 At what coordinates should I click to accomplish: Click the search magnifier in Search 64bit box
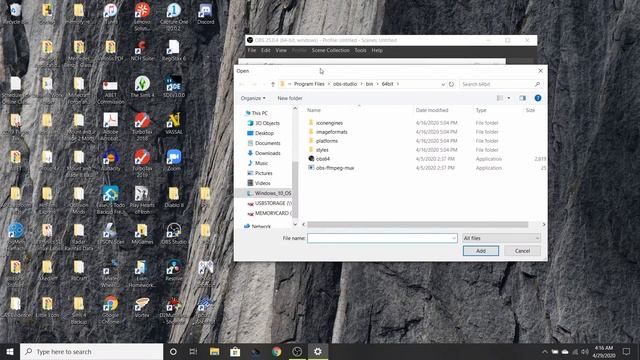[x=537, y=84]
